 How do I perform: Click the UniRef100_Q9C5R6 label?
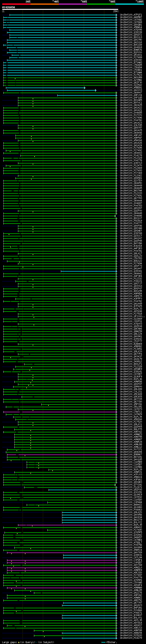pos(131,329)
